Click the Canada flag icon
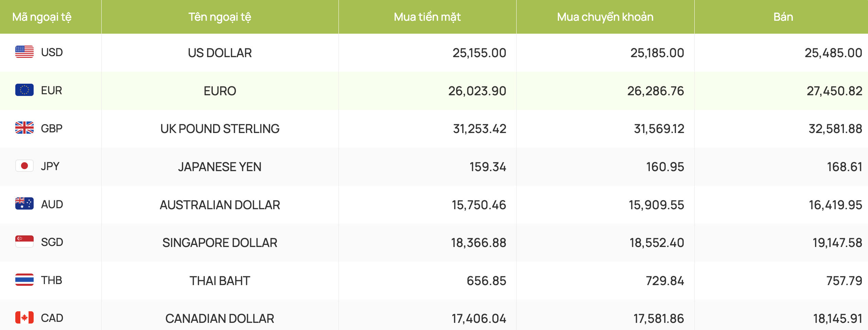The image size is (868, 330). 24,318
